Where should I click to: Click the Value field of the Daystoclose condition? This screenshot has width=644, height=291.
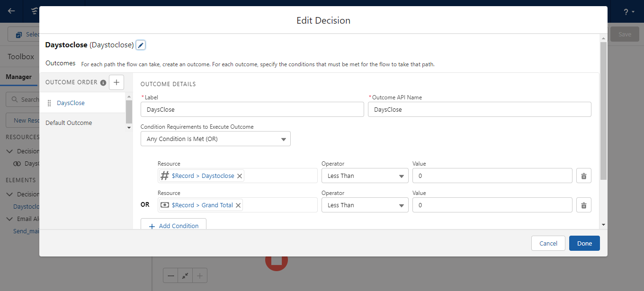point(492,176)
